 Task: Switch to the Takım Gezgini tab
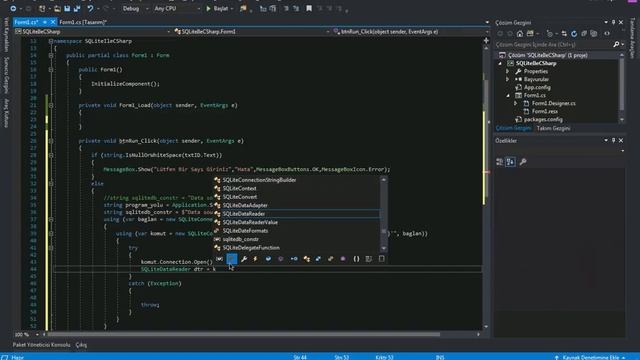coord(553,128)
